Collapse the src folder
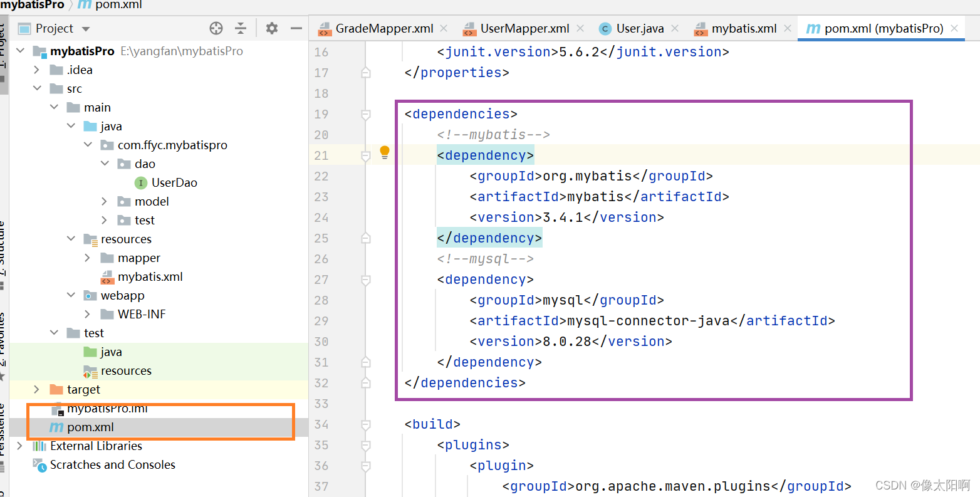Image resolution: width=980 pixels, height=497 pixels. pyautogui.click(x=37, y=88)
